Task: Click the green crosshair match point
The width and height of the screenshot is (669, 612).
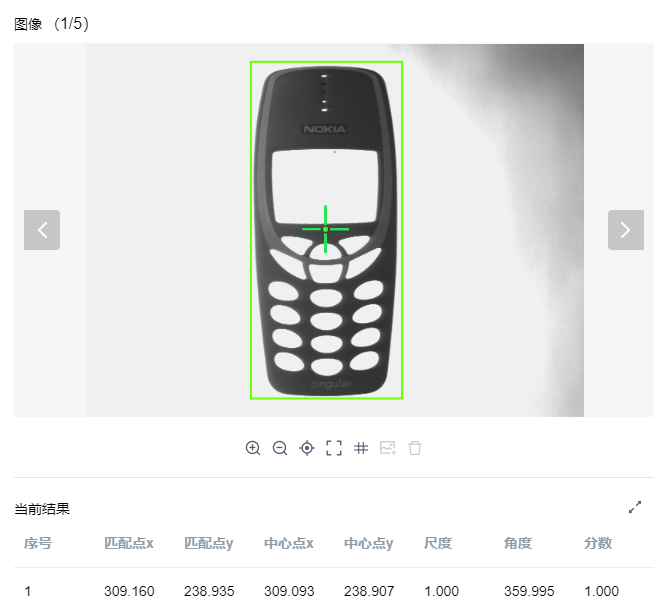Action: click(326, 229)
